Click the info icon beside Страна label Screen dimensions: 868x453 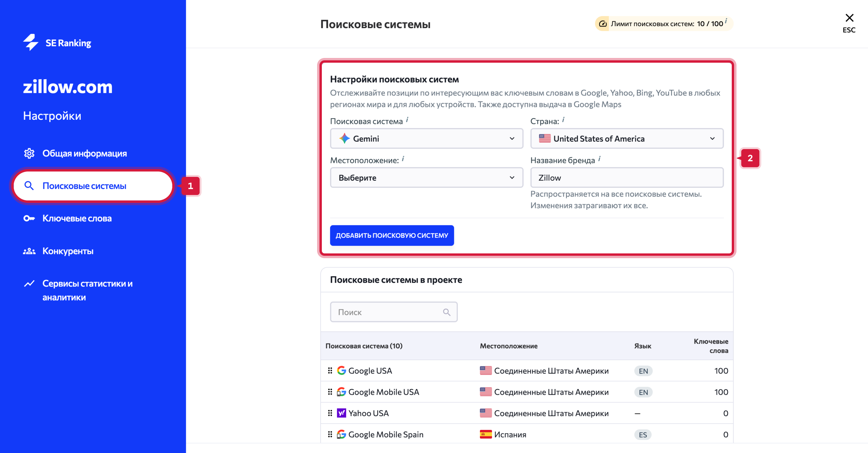[x=563, y=120]
